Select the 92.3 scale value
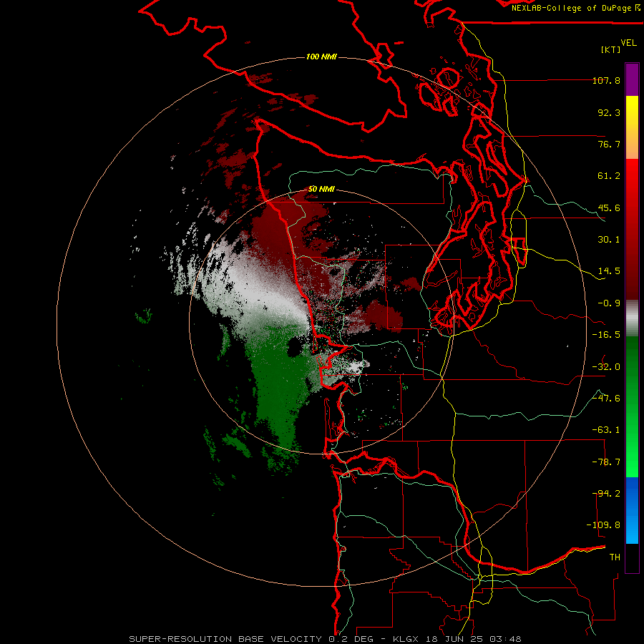The width and height of the screenshot is (644, 644). click(609, 112)
